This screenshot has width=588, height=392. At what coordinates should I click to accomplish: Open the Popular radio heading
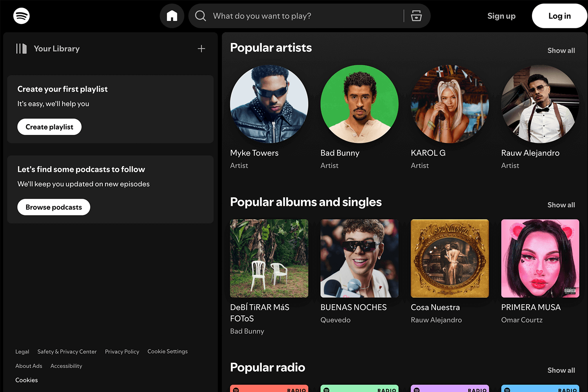267,367
